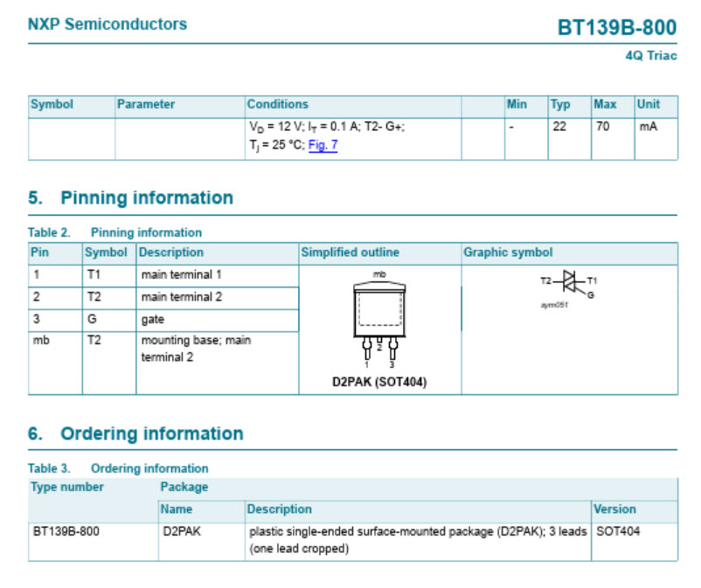Screen dimensions: 701x588
Task: Select the package name cell "D2PAK"
Action: 182,532
